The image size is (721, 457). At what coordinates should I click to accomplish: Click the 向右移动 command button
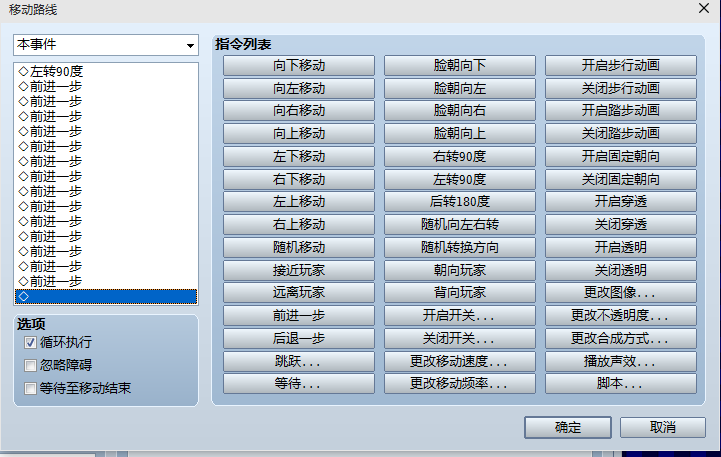299,110
